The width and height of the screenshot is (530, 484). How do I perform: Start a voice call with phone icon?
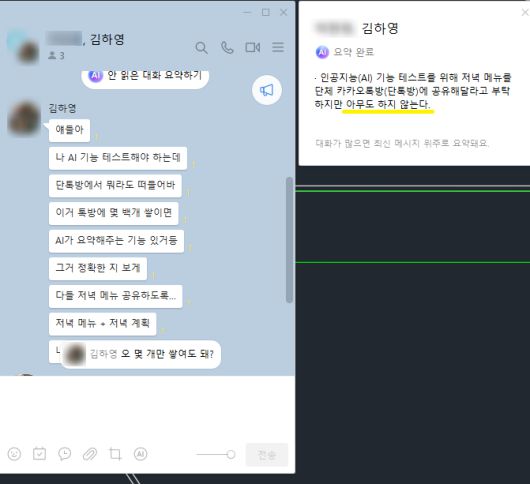pos(227,48)
